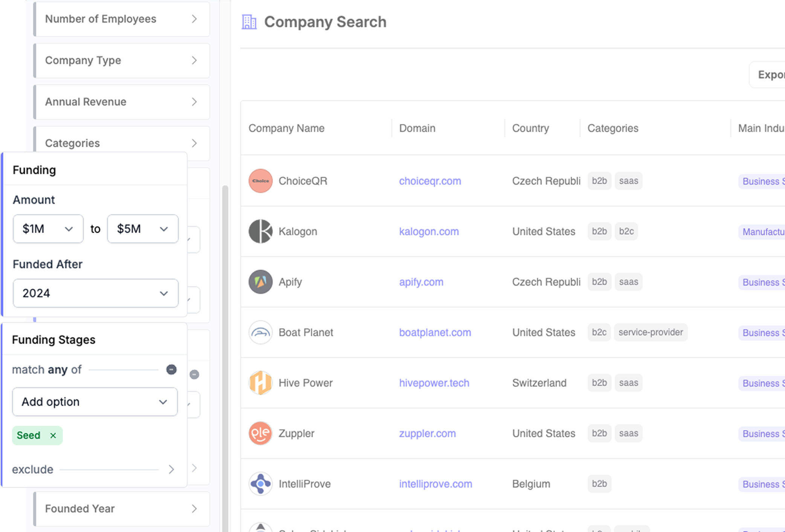Remove the Seed funding stage tag
785x532 pixels.
(53, 436)
